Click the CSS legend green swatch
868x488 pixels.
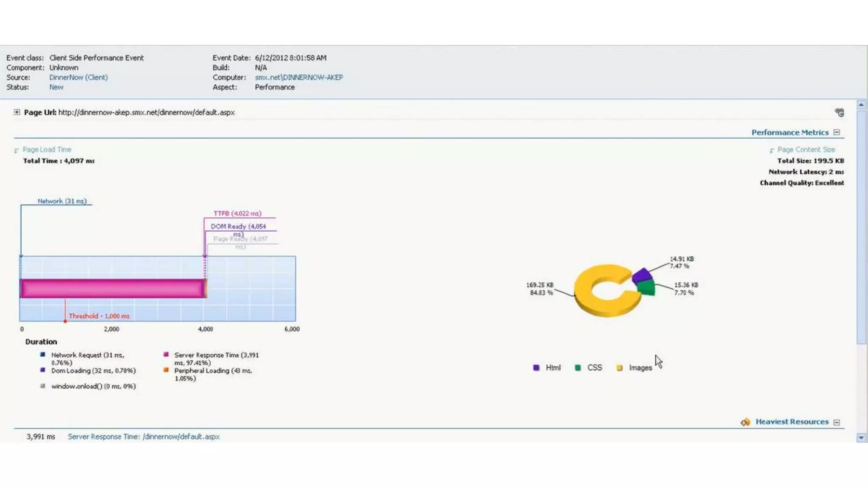(x=578, y=368)
